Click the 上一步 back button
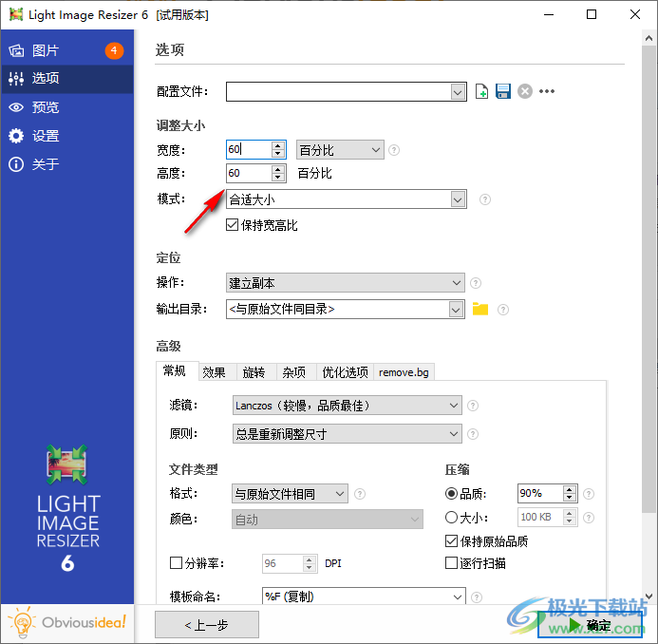Viewport: 658px width, 644px height. click(207, 625)
